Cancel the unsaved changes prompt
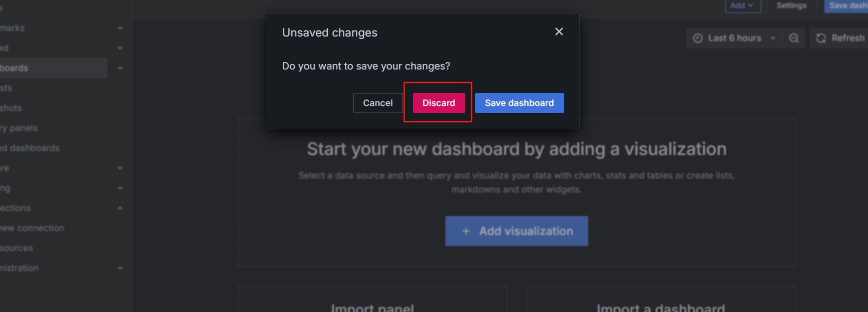This screenshot has height=312, width=868. [x=378, y=103]
